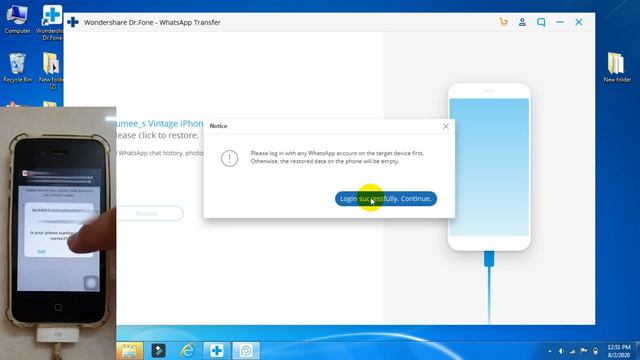
Task: Click 'ease click to restore.' text
Action: [x=158, y=135]
